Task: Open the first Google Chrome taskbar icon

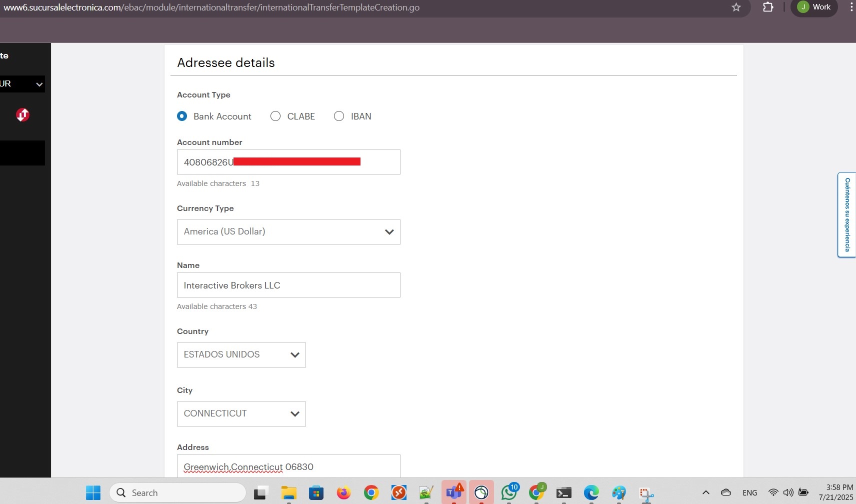Action: pos(371,493)
